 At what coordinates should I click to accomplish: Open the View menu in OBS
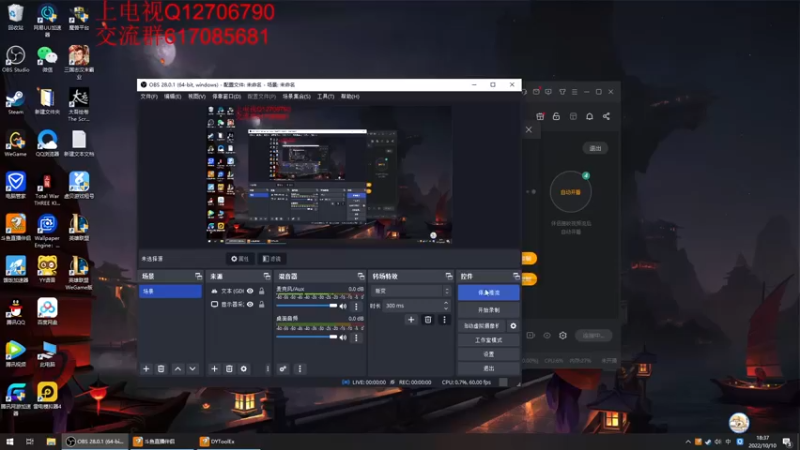[197, 96]
